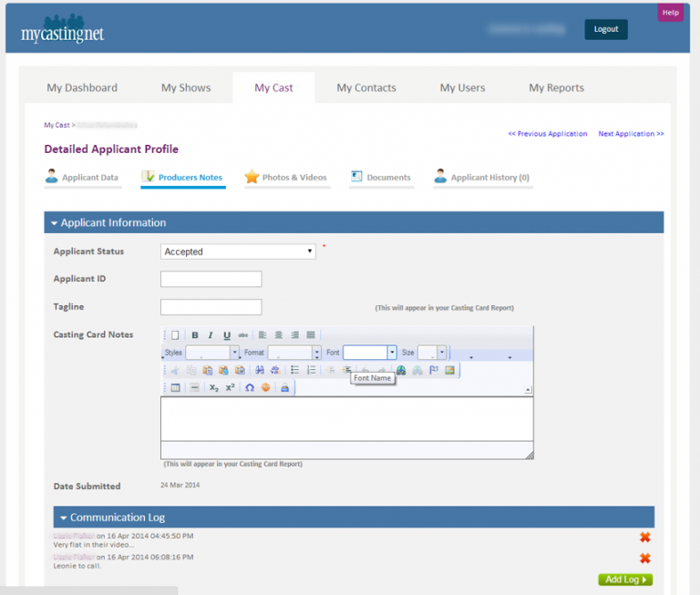Click the Insert Image icon
This screenshot has width=700, height=595.
[x=449, y=370]
